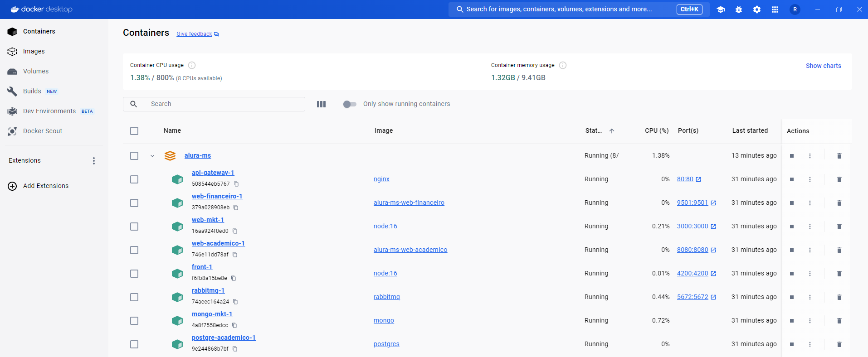
Task: Stop the web-mkt-1 container
Action: 792,227
